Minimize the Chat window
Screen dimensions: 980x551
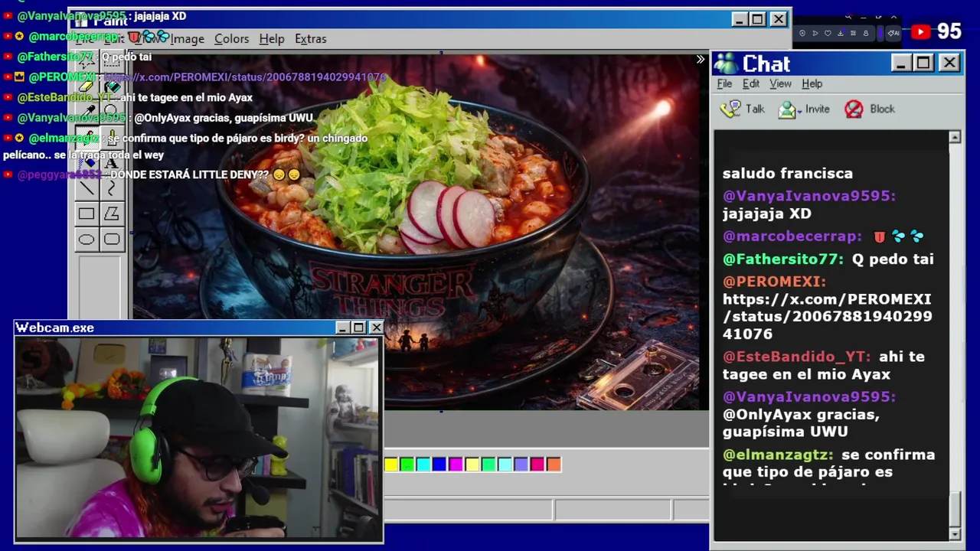[901, 63]
